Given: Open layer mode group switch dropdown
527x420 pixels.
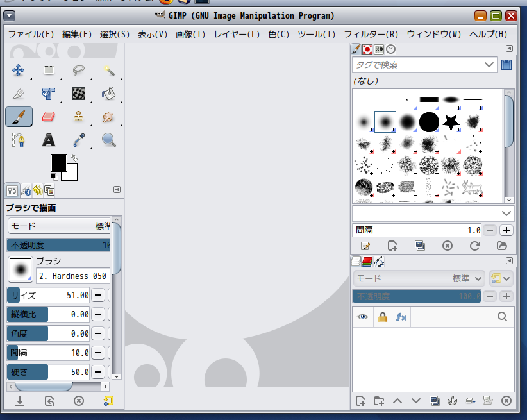Looking at the screenshot, I should (x=501, y=278).
